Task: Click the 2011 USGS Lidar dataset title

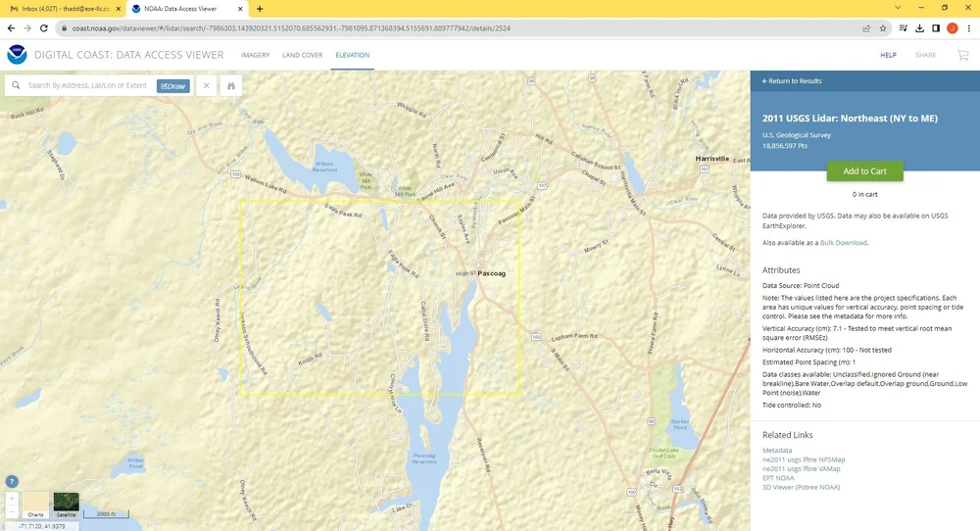Action: [850, 119]
